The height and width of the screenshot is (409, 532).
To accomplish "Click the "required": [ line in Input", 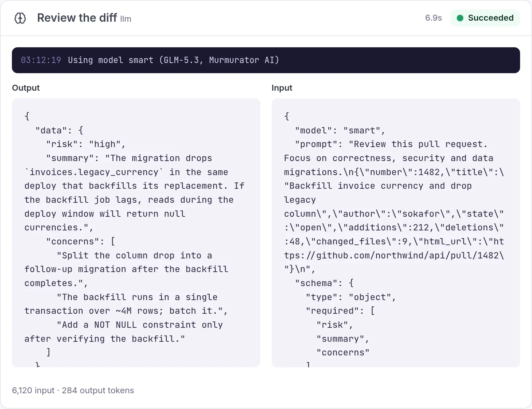I will [340, 311].
